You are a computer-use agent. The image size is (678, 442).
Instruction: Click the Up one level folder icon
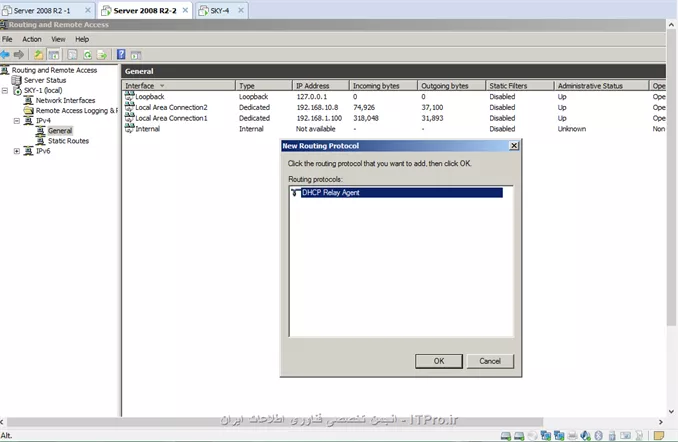point(38,54)
